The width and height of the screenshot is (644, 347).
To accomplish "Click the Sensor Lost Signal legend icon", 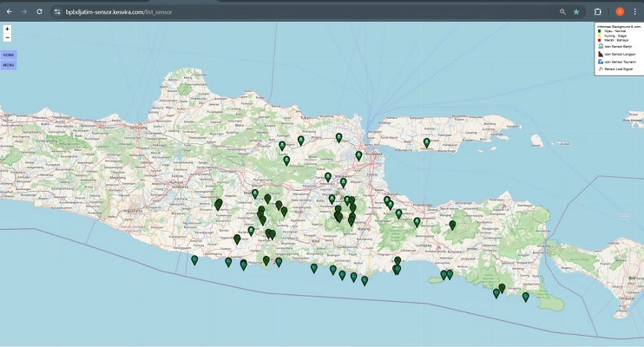I will pos(600,69).
